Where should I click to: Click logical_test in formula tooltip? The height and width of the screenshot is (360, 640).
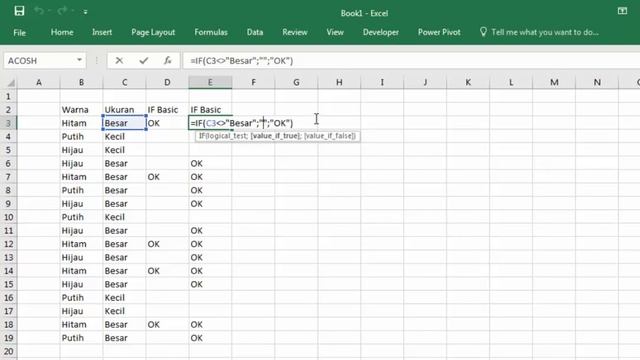point(228,136)
